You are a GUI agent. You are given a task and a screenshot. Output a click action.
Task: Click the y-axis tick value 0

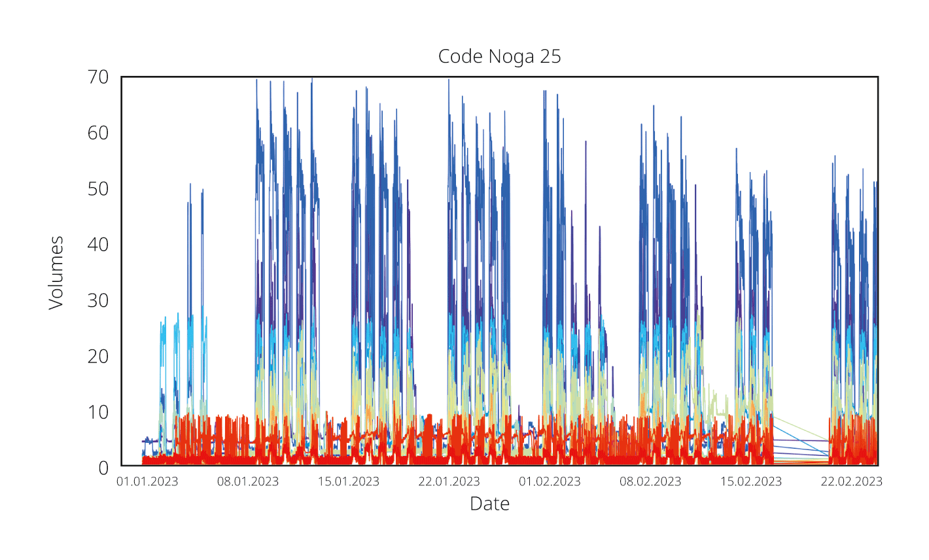103,468
